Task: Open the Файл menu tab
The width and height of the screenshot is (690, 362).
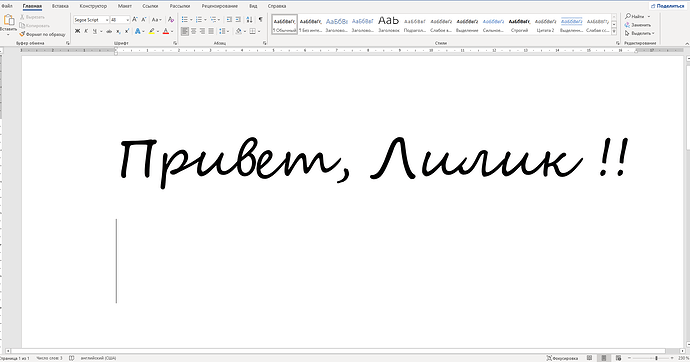Action: (x=7, y=6)
